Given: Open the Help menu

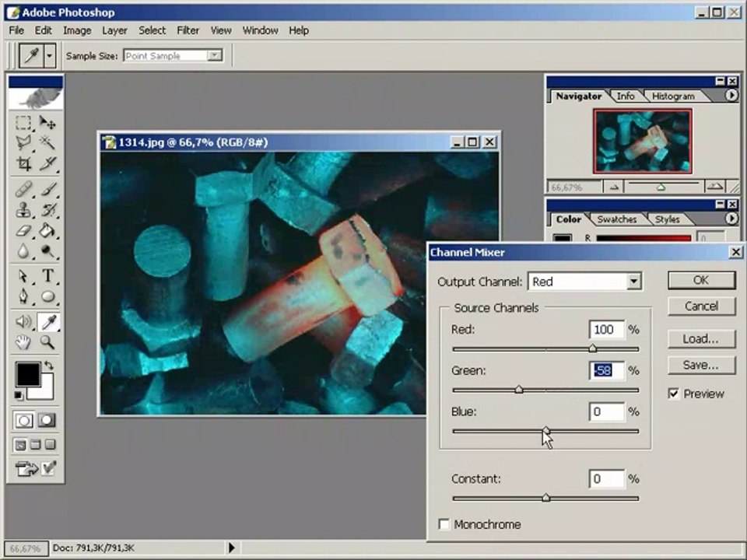Looking at the screenshot, I should click(x=299, y=30).
